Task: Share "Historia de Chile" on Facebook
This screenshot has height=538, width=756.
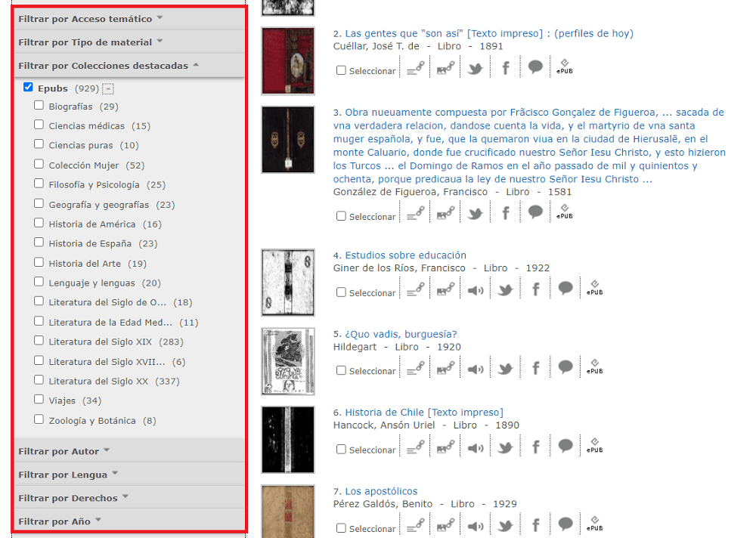Action: pos(535,447)
